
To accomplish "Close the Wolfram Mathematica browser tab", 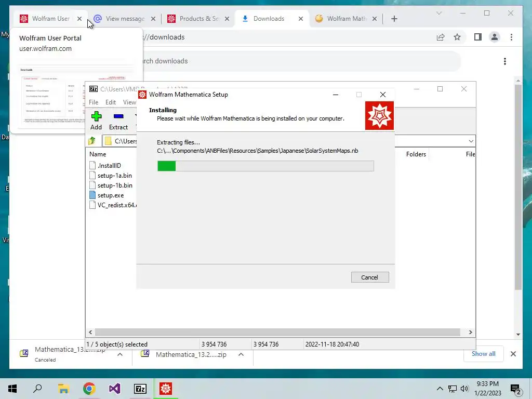I will [375, 19].
